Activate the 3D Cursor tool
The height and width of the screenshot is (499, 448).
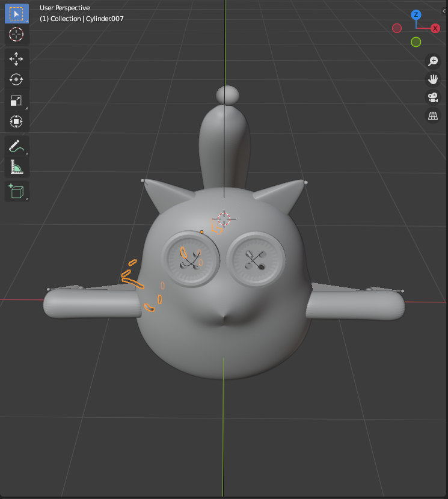17,34
